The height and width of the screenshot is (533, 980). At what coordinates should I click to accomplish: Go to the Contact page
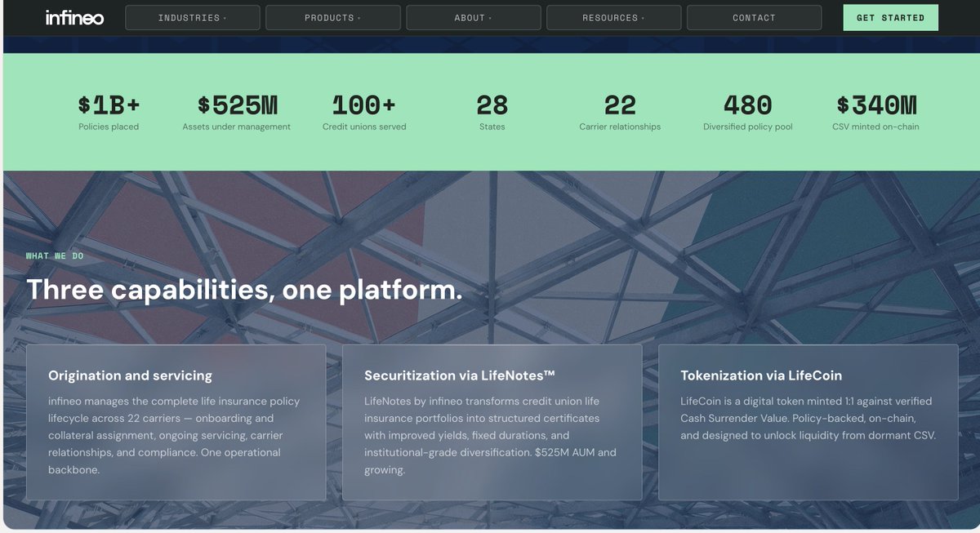754,18
